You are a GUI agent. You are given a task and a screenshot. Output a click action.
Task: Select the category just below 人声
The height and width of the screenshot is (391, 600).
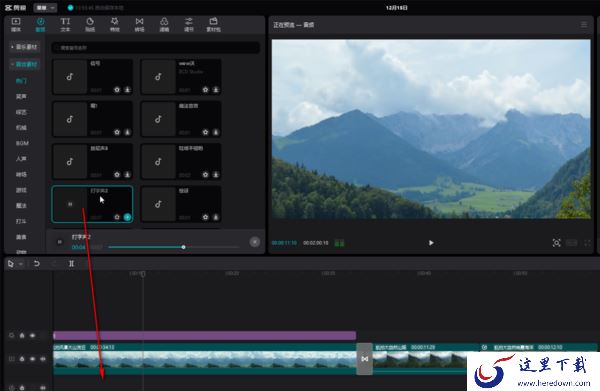coord(21,174)
